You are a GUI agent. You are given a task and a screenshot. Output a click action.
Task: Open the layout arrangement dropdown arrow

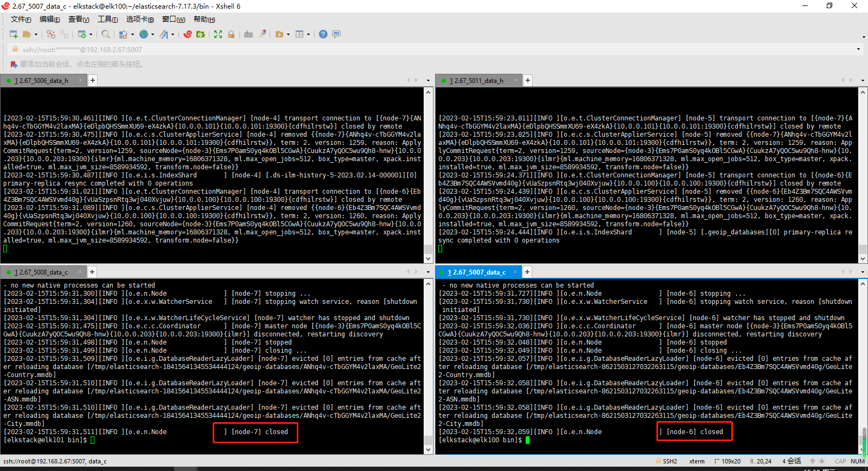pyautogui.click(x=309, y=35)
